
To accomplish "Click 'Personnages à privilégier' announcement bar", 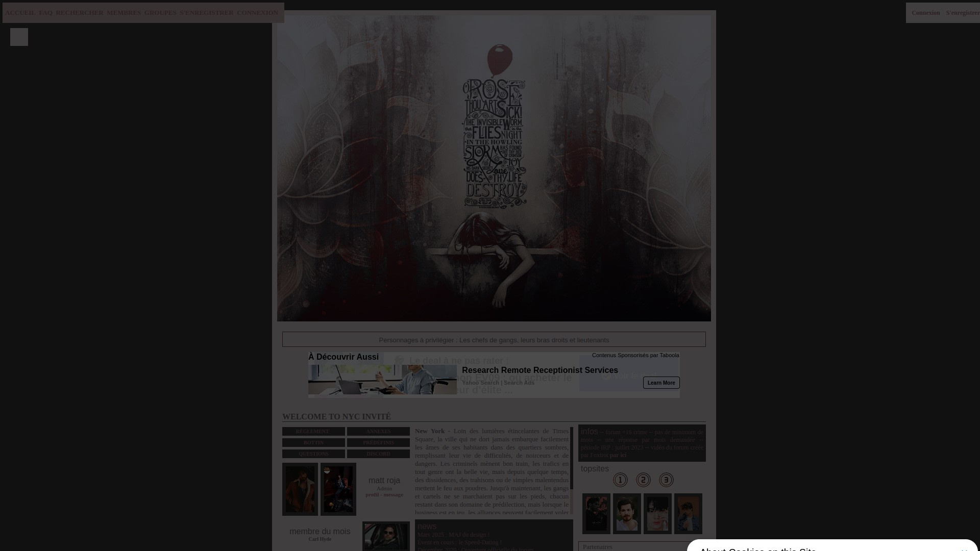I will pos(494,340).
